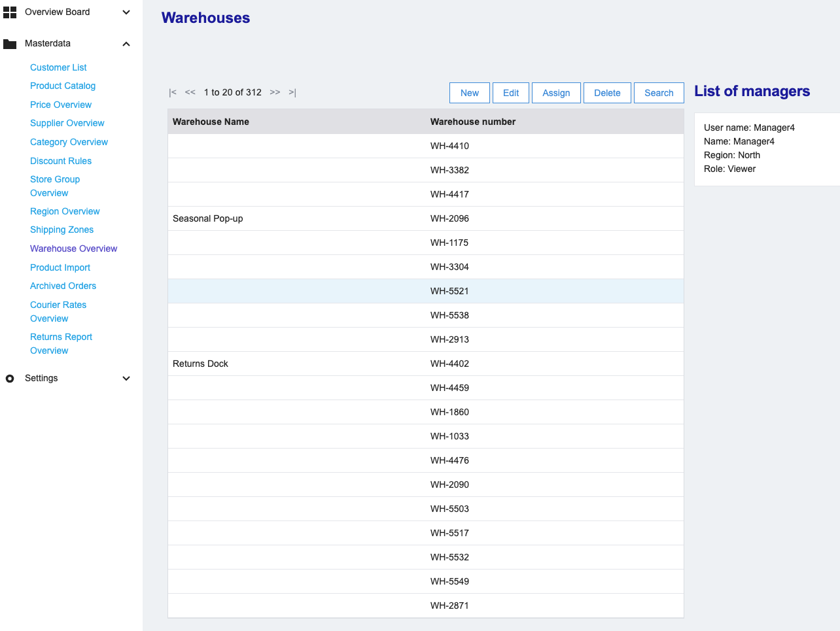Open Courier Rates Overview
Screen dimensions: 840x631
58,312
